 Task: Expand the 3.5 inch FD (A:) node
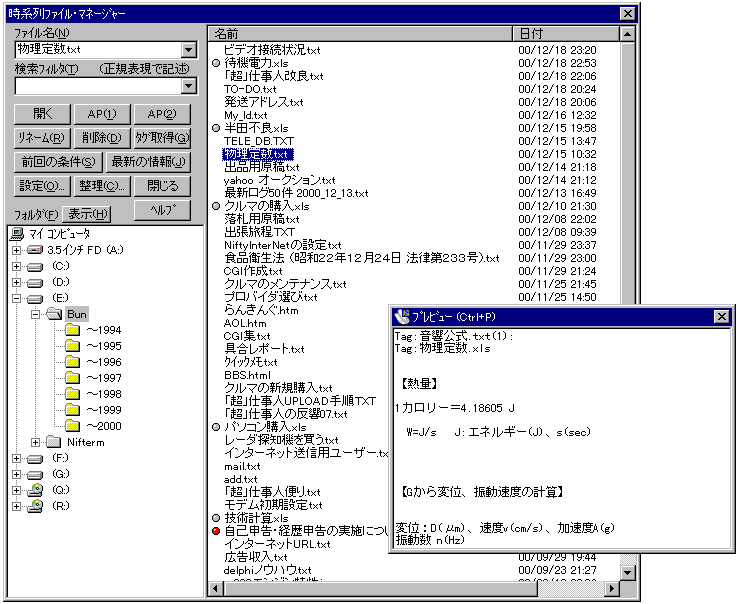(16, 250)
